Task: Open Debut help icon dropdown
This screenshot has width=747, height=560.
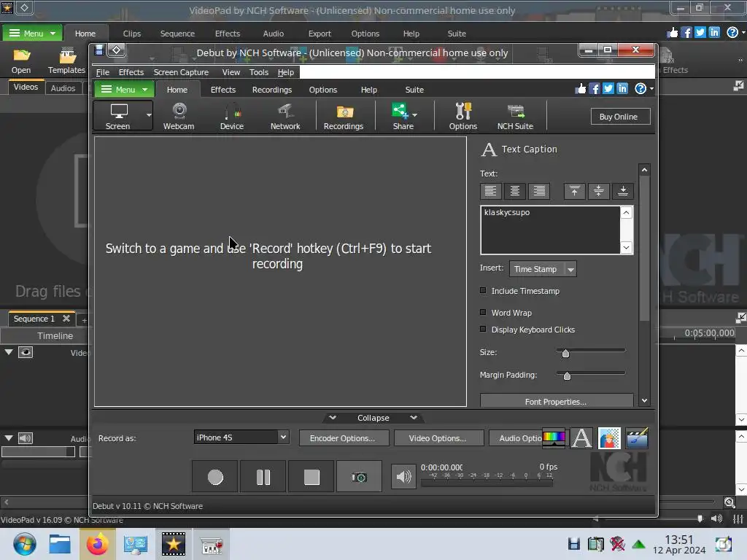Action: click(643, 88)
